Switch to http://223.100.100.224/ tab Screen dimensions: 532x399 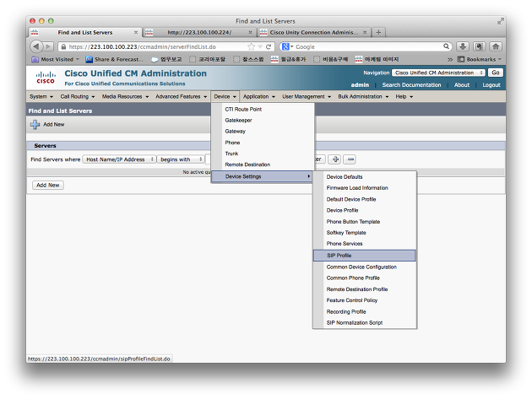[x=199, y=32]
